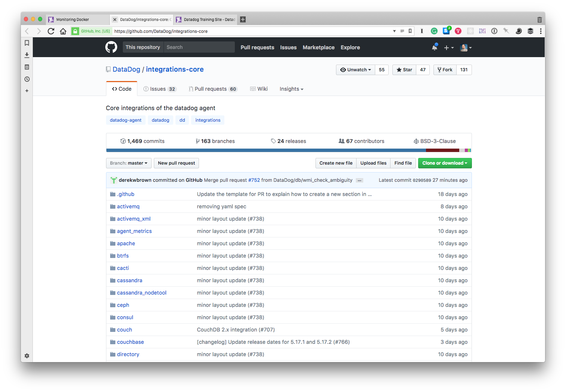Open the 1Password extension icon
Viewport: 566px width, 392px height.
click(x=494, y=31)
